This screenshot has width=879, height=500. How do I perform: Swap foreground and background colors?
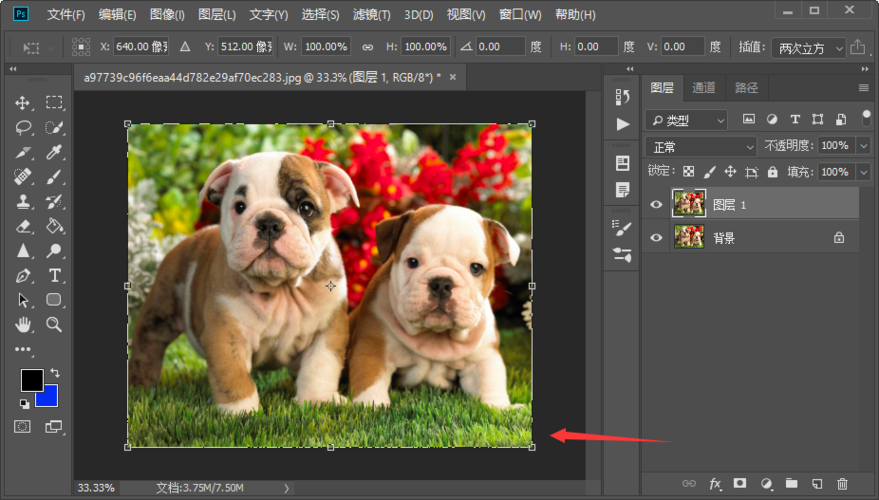[54, 372]
